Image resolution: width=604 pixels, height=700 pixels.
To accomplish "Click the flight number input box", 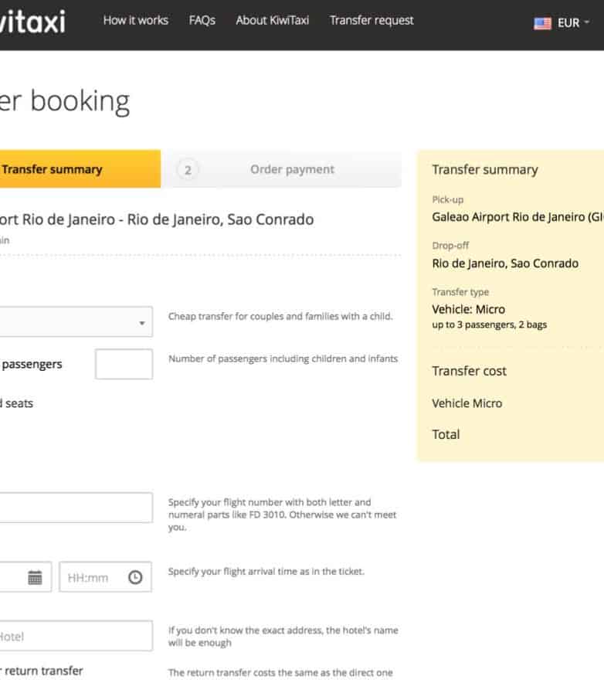I will (76, 508).
